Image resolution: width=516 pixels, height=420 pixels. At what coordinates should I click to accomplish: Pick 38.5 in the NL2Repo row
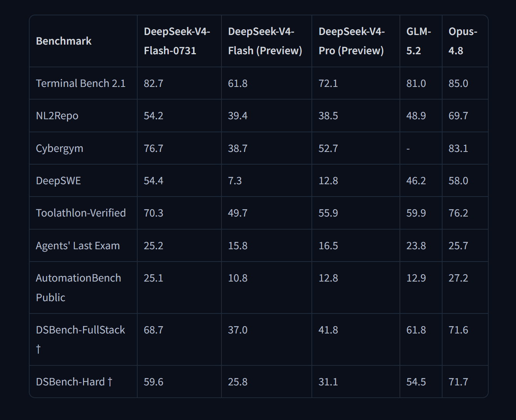[328, 116]
